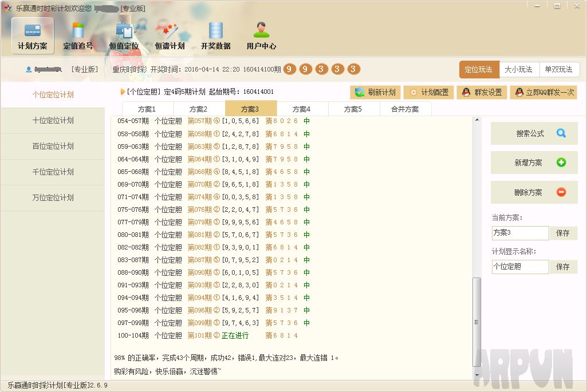Click the user avatar icon beside [专业版]

click(x=29, y=69)
